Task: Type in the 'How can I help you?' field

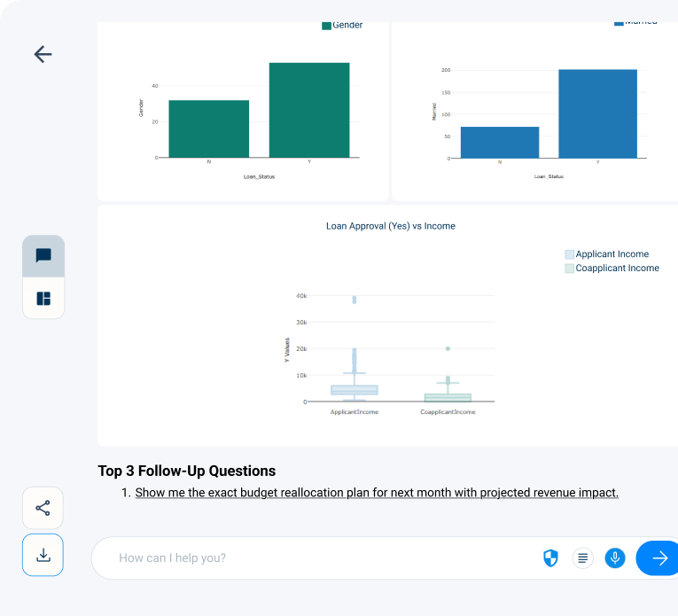Action: tap(319, 558)
